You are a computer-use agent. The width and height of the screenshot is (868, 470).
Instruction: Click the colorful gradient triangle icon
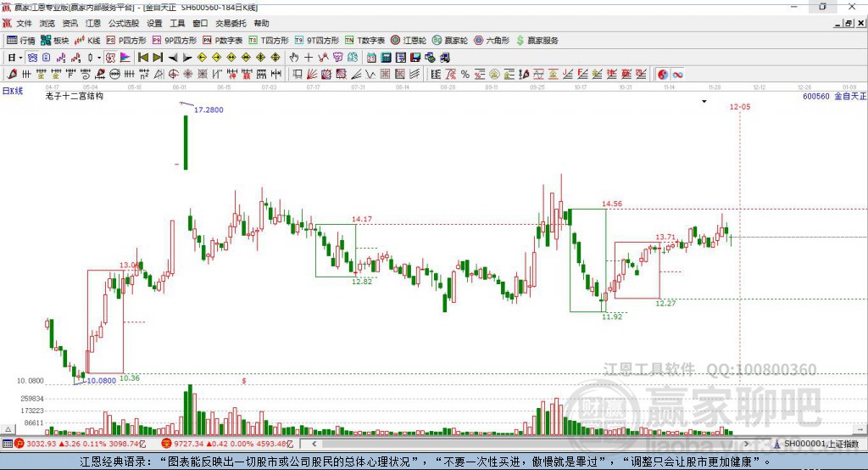125,58
